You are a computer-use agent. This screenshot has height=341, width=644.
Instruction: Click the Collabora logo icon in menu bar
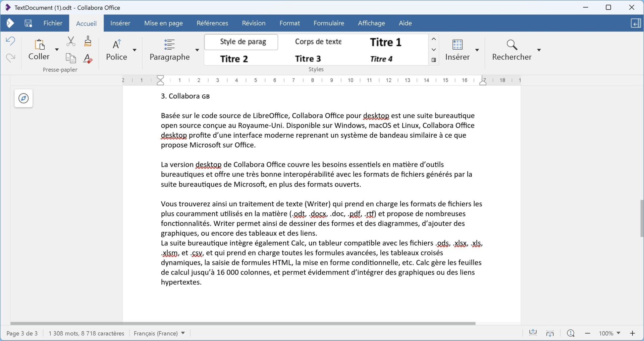point(10,23)
